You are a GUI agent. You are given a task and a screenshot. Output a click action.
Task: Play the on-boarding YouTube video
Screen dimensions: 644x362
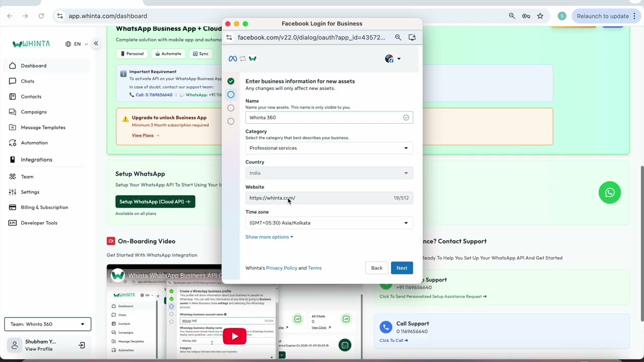[x=234, y=336]
